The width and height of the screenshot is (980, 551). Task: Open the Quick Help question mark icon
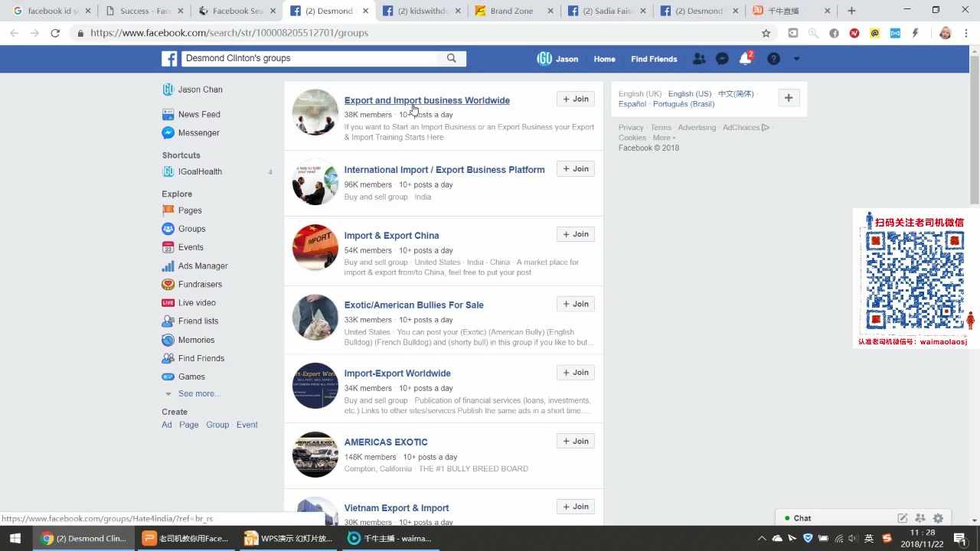pyautogui.click(x=774, y=59)
